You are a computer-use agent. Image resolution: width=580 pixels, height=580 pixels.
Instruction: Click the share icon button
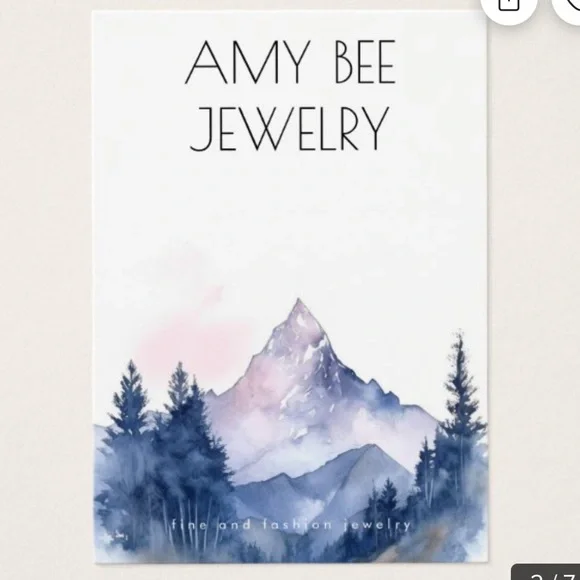point(508,5)
